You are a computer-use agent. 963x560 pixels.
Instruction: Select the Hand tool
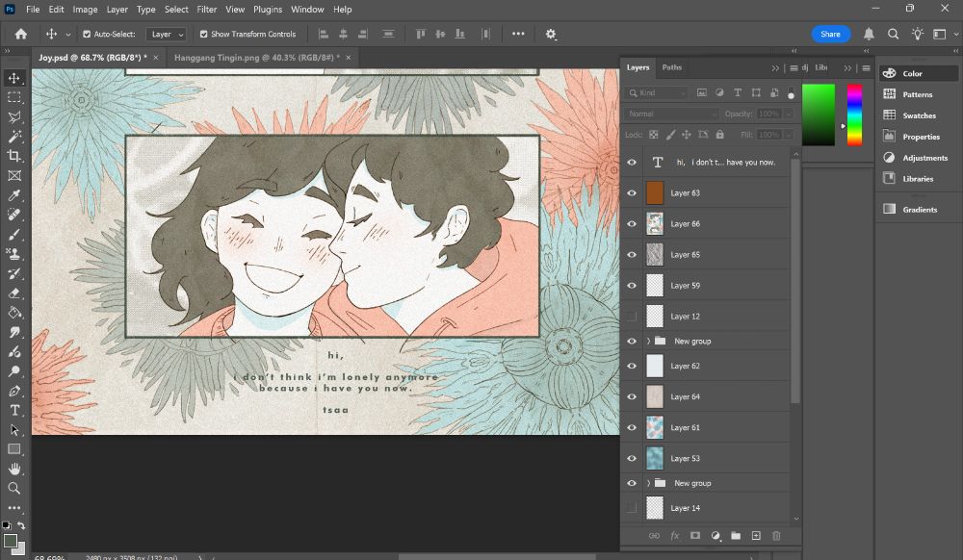[14, 469]
